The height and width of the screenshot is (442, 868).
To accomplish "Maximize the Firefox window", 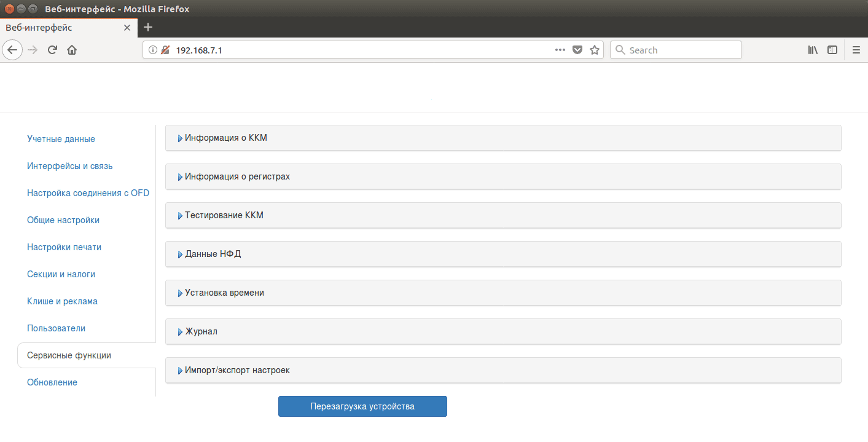I will pyautogui.click(x=33, y=9).
